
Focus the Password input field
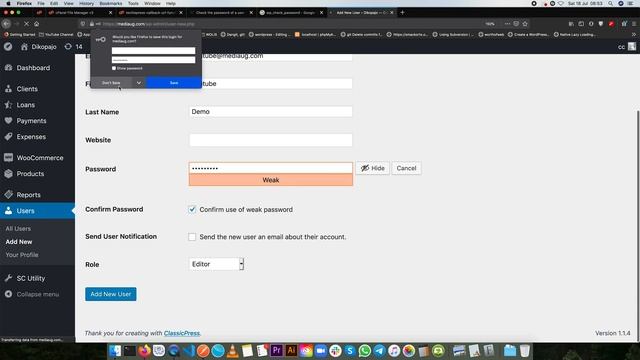pos(271,168)
